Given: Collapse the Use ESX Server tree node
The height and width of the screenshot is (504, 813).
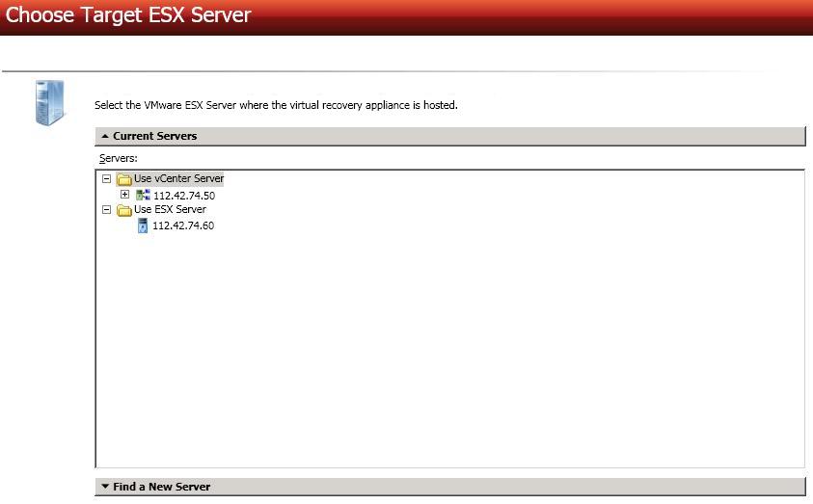Looking at the screenshot, I should coord(106,210).
